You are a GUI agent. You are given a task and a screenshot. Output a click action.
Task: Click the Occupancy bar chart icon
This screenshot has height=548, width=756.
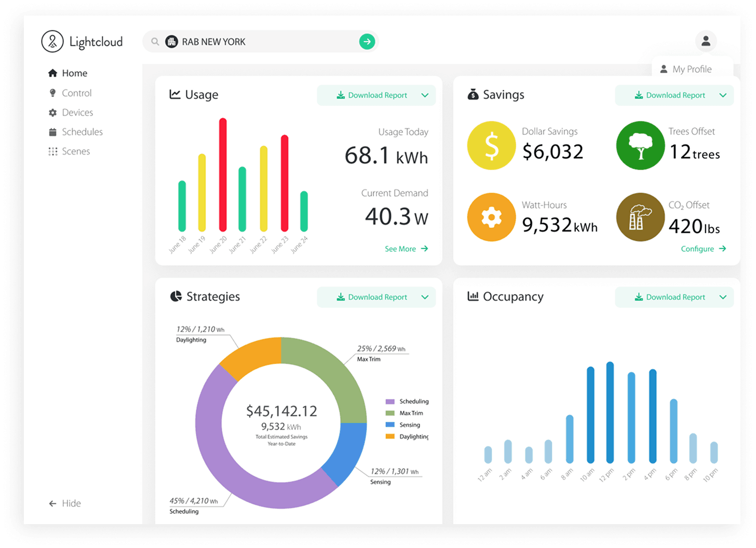point(473,296)
